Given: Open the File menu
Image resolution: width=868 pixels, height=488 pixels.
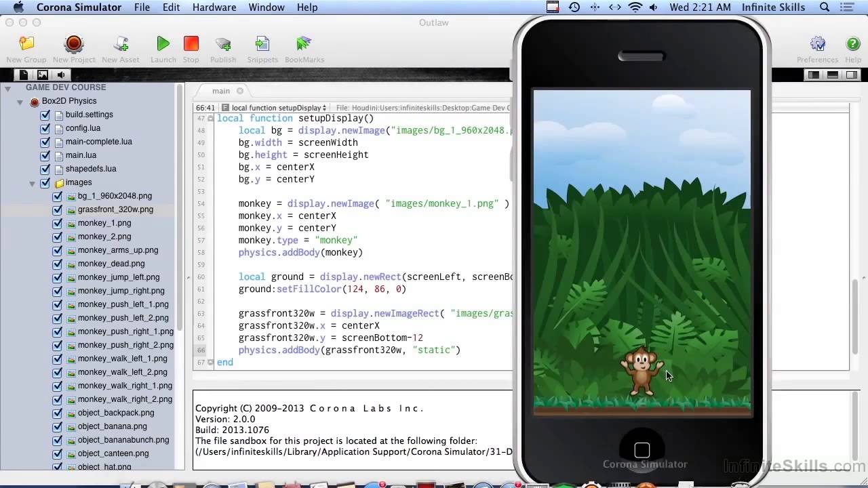Looking at the screenshot, I should click(x=142, y=7).
